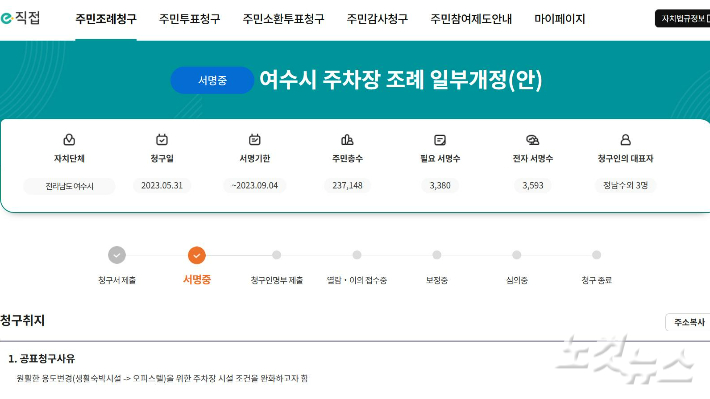Select the 1. 공표청구사유 heading
This screenshot has width=710, height=399.
click(x=42, y=359)
